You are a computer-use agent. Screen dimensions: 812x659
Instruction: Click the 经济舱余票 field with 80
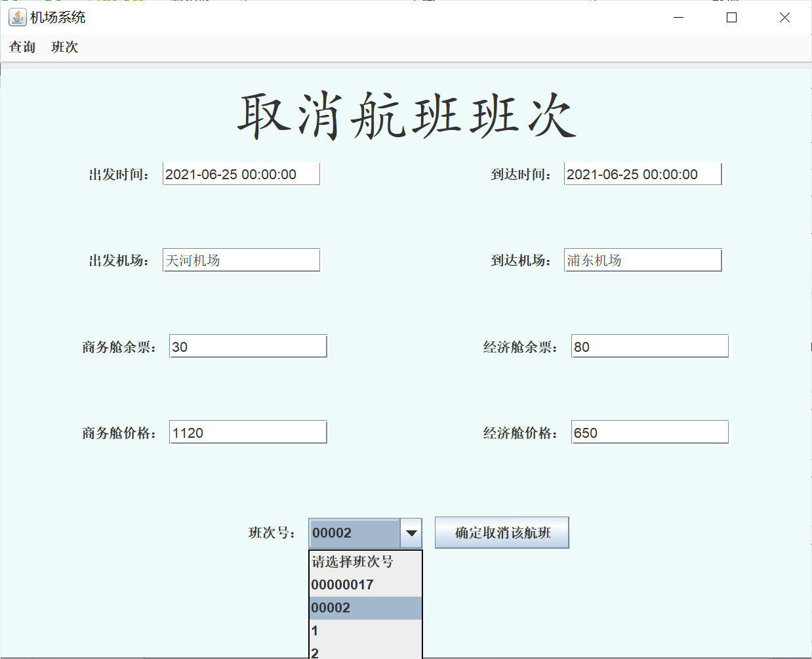[x=650, y=347]
